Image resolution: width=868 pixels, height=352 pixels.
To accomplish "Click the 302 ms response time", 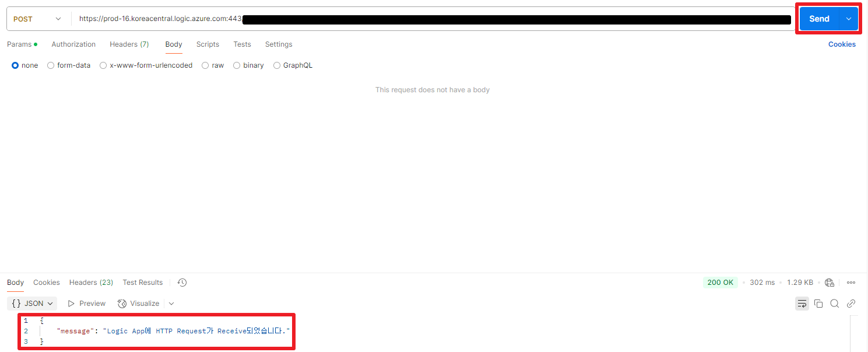I will point(762,283).
